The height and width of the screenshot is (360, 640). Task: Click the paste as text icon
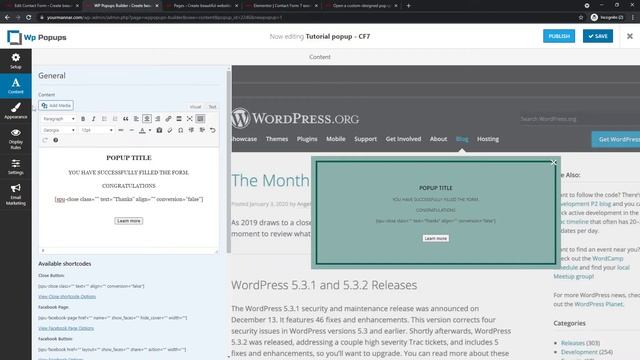159,130
